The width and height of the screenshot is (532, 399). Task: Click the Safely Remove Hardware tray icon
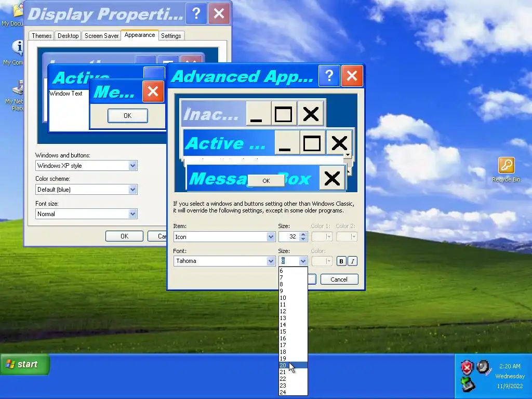[468, 384]
